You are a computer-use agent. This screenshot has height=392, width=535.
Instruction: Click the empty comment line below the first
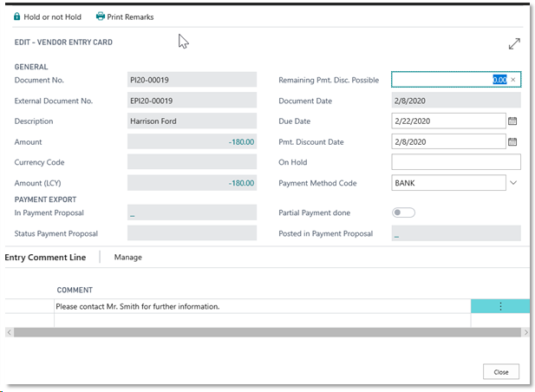260,319
